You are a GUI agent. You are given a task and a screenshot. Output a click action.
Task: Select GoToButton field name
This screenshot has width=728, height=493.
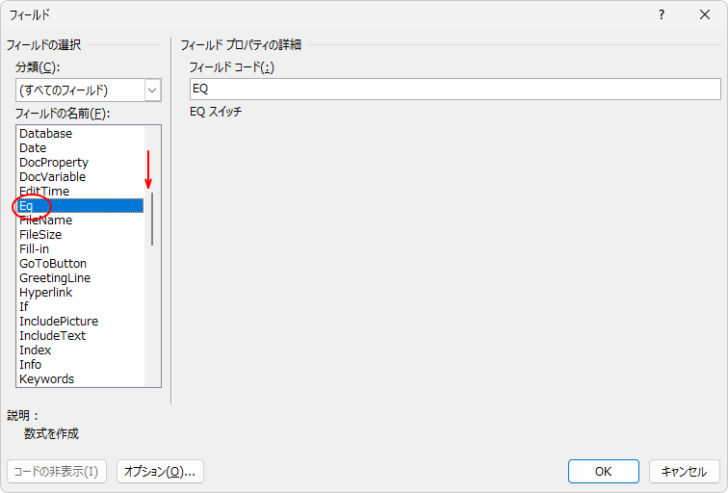80,264
